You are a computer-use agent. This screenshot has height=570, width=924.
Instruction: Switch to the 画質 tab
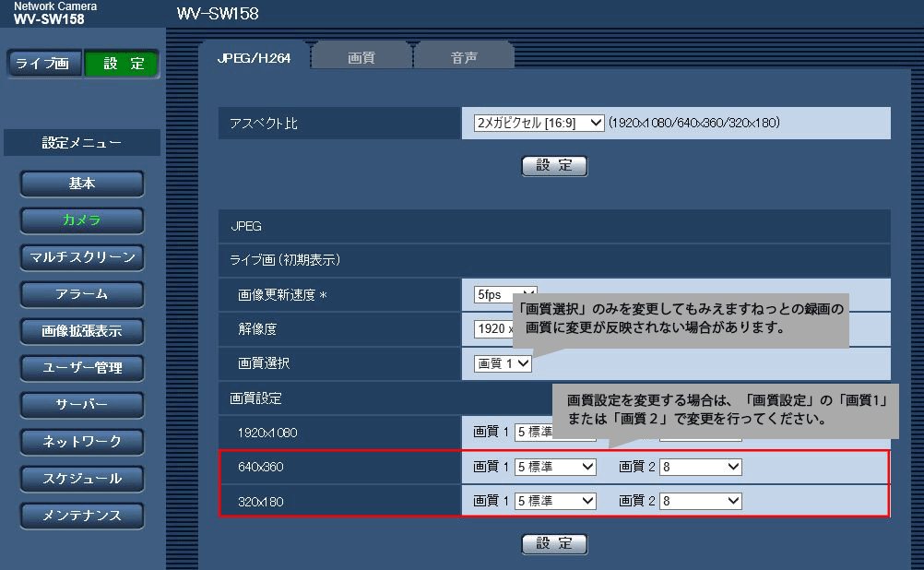click(361, 57)
